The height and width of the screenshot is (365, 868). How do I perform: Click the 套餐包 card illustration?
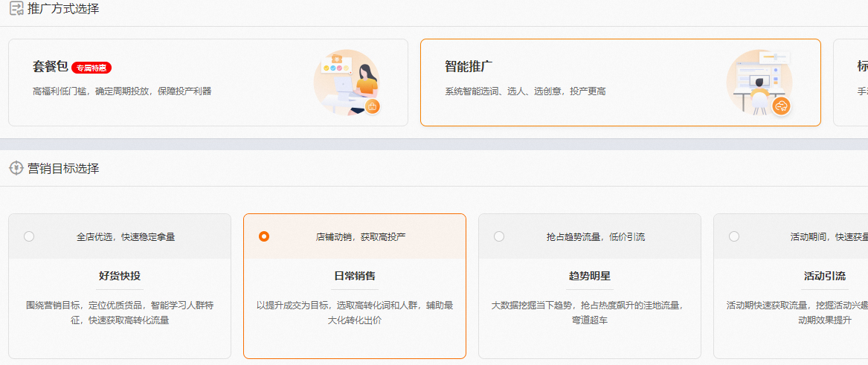pyautogui.click(x=347, y=83)
